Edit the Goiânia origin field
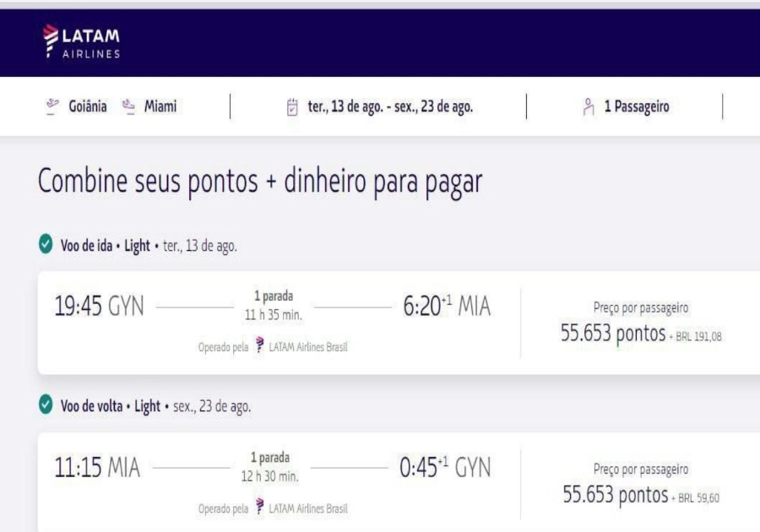The image size is (760, 532). point(87,106)
